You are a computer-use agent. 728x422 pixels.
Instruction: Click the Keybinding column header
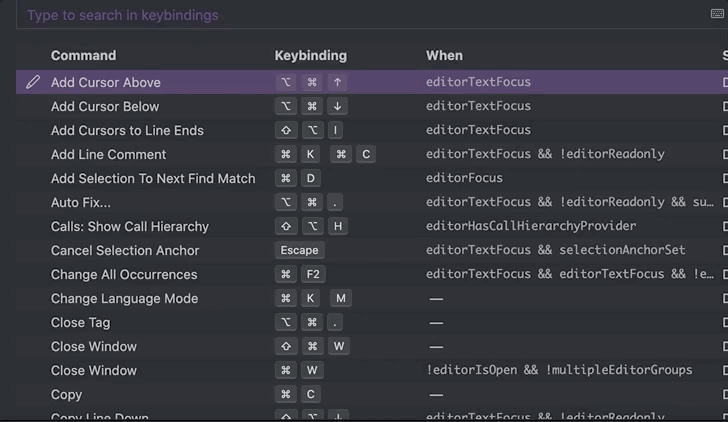[x=310, y=55]
